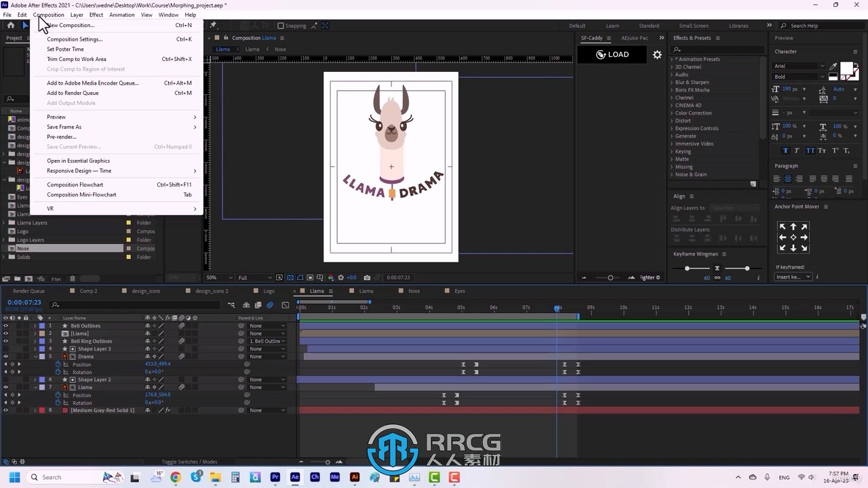Screen dimensions: 868x488
Task: Open the Insert keyframe dropdown in Anchor Point Mover
Action: pos(793,277)
